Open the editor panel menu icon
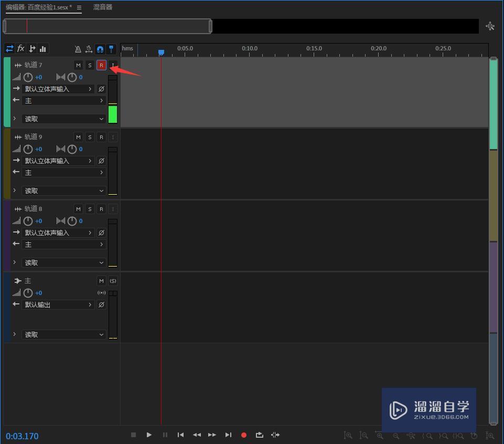The image size is (504, 444). pos(79,7)
